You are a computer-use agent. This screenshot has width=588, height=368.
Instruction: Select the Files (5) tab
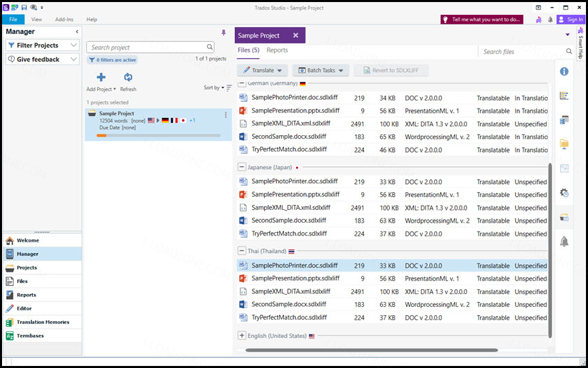[249, 50]
